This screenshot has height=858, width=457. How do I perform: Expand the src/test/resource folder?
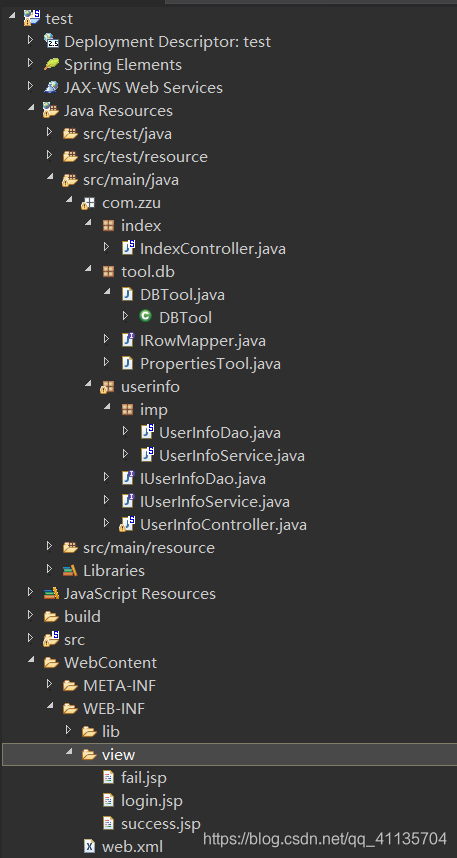pyautogui.click(x=50, y=156)
